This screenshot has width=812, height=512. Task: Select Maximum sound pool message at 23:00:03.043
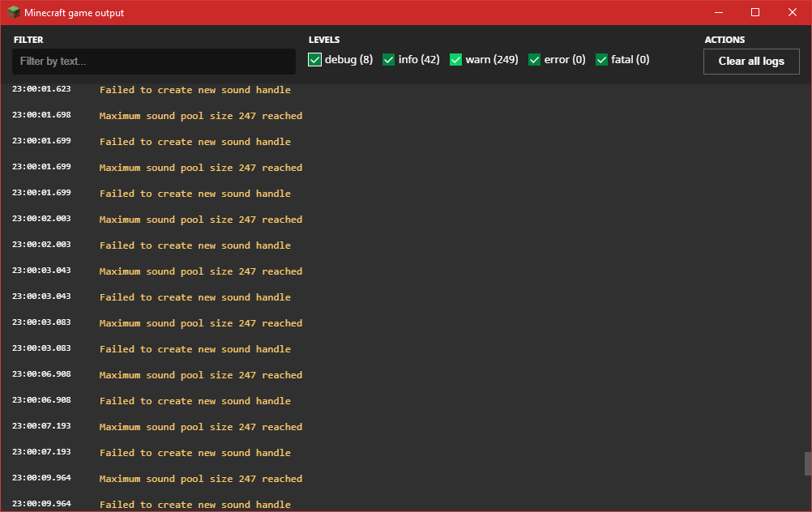point(201,271)
